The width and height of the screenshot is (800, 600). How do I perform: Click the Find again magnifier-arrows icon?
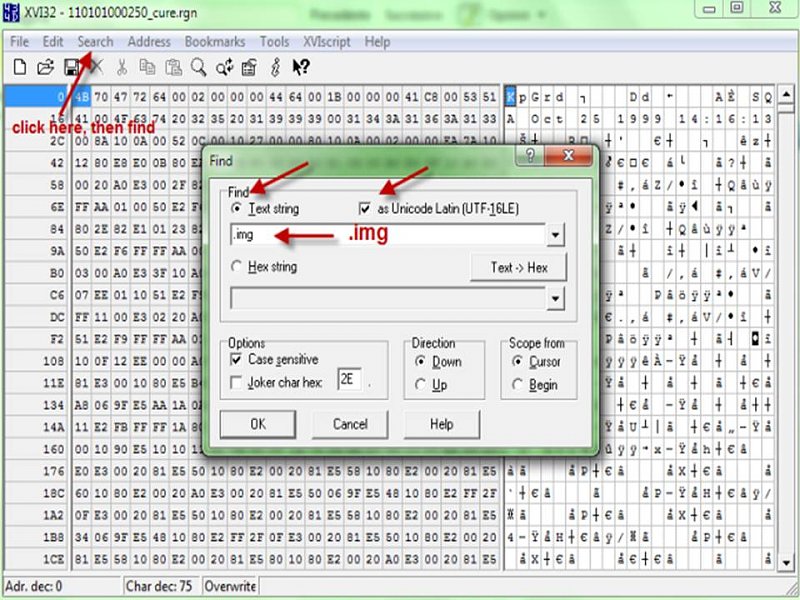click(x=224, y=67)
